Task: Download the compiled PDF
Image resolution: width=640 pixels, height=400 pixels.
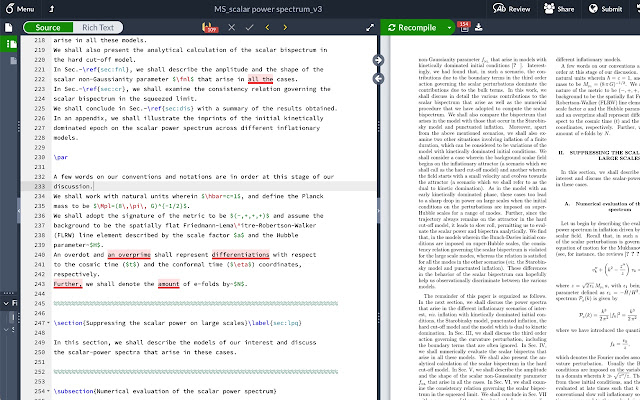Action: coord(479,28)
